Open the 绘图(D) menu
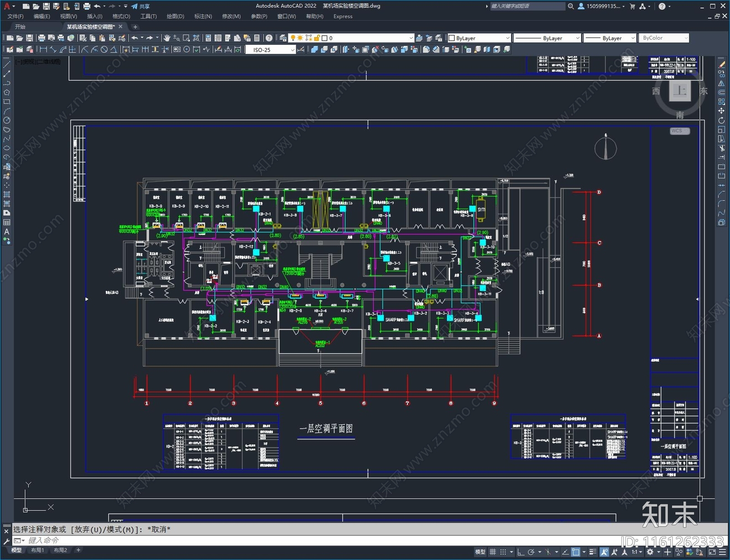 [x=175, y=16]
